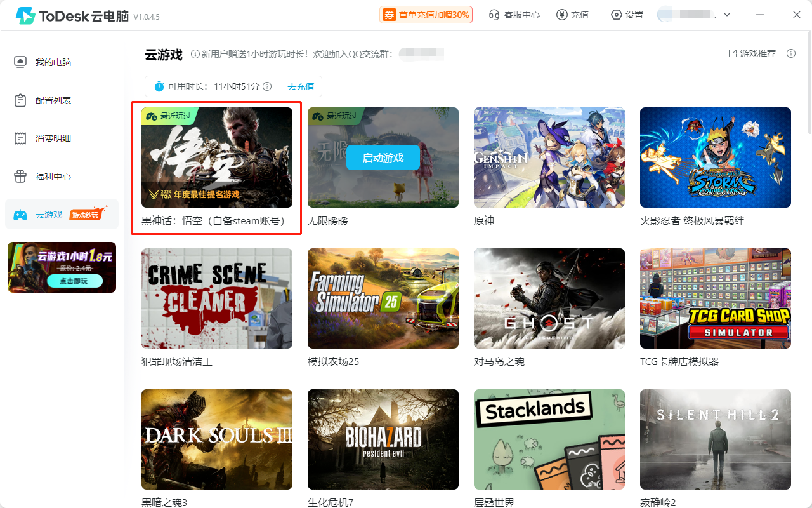Click the 黑暗之魂3 title
The image size is (812, 508).
pos(164,502)
